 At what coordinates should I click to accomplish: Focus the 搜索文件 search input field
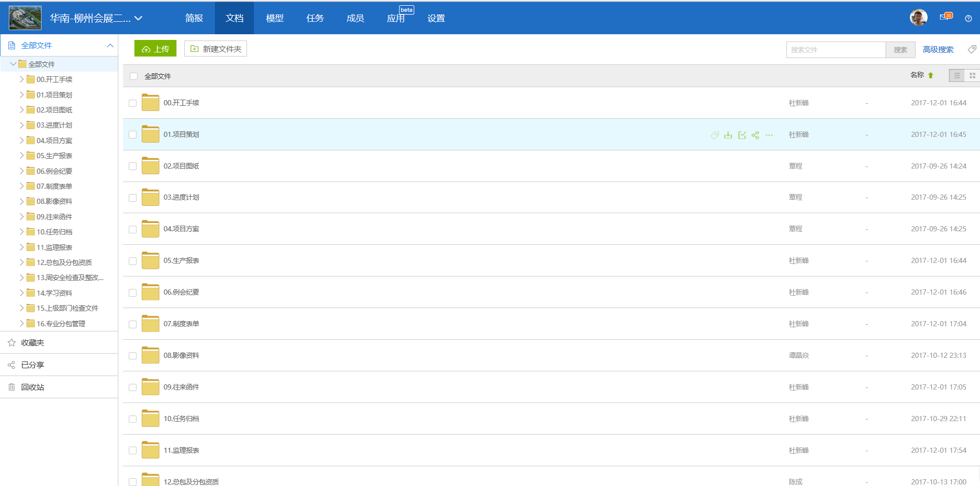pyautogui.click(x=836, y=50)
